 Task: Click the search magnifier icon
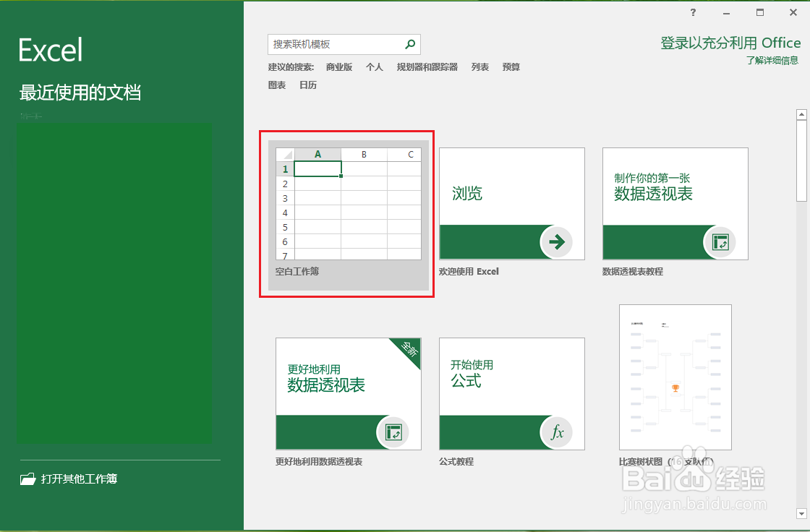tap(410, 44)
